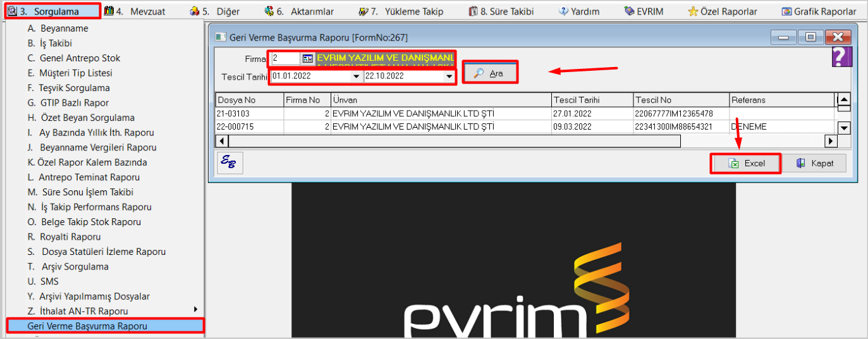Sort by Tescil Tarihi column header
This screenshot has width=868, height=339.
click(x=593, y=100)
